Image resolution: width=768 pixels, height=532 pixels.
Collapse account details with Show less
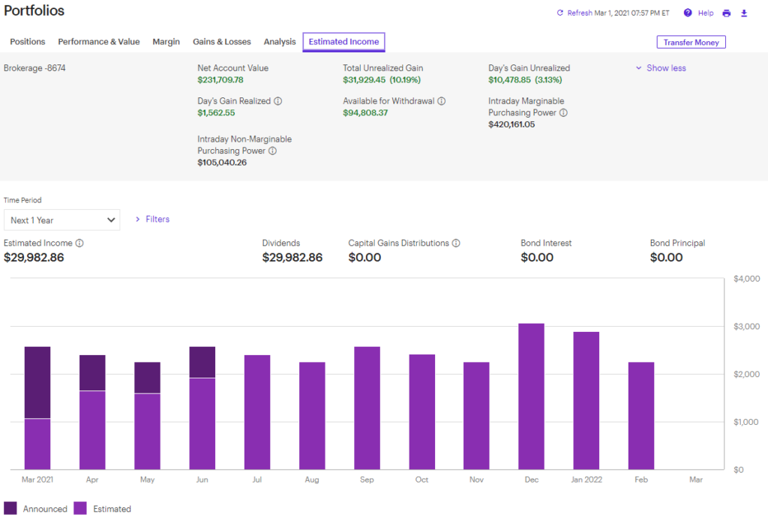coord(661,68)
